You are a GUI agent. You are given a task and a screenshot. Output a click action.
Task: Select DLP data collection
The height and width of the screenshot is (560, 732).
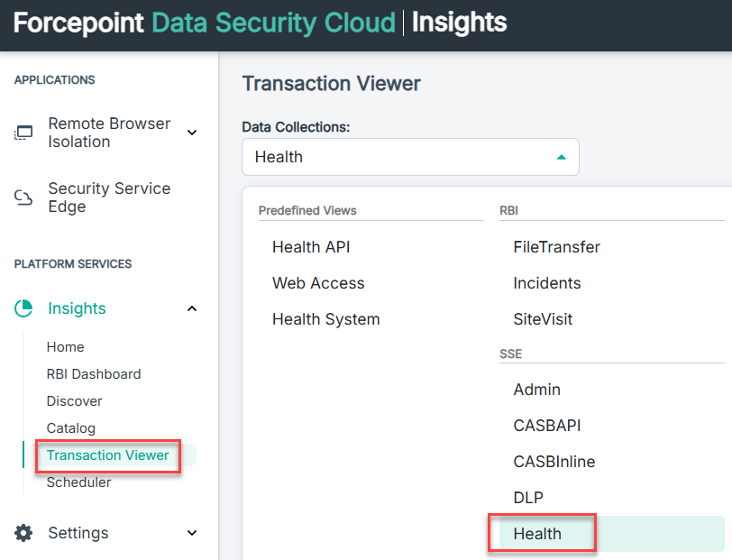point(528,498)
